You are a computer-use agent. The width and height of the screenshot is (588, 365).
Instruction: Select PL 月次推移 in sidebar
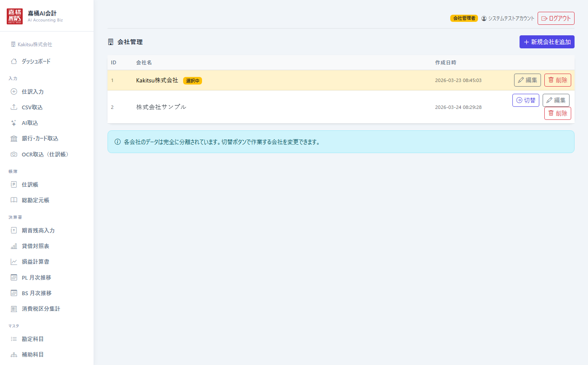tap(47, 278)
